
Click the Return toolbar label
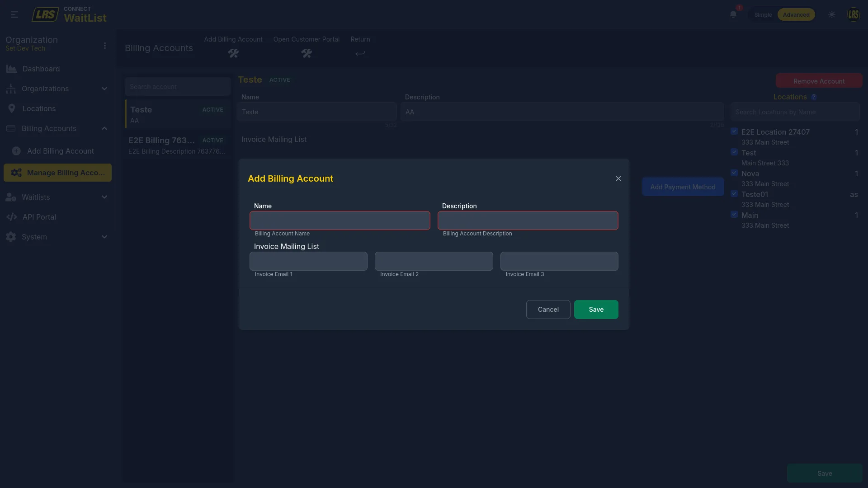point(360,39)
